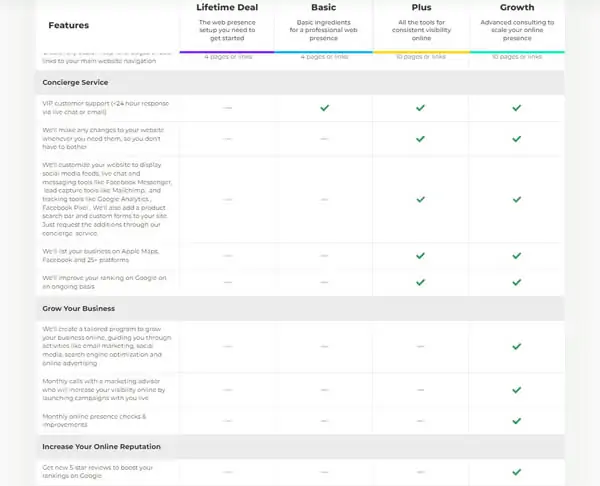Collapse the Grow Your Business section

pos(300,308)
